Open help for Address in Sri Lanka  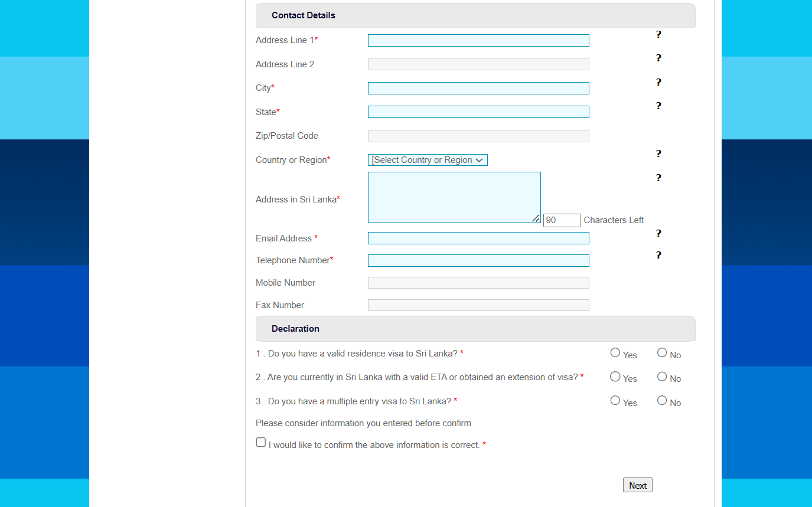(x=658, y=178)
